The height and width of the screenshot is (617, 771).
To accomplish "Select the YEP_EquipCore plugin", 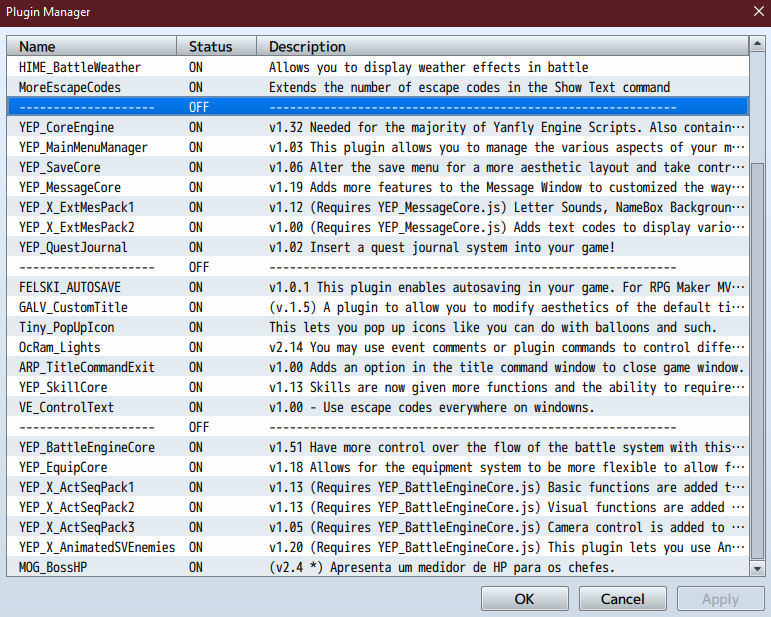I will (378, 467).
